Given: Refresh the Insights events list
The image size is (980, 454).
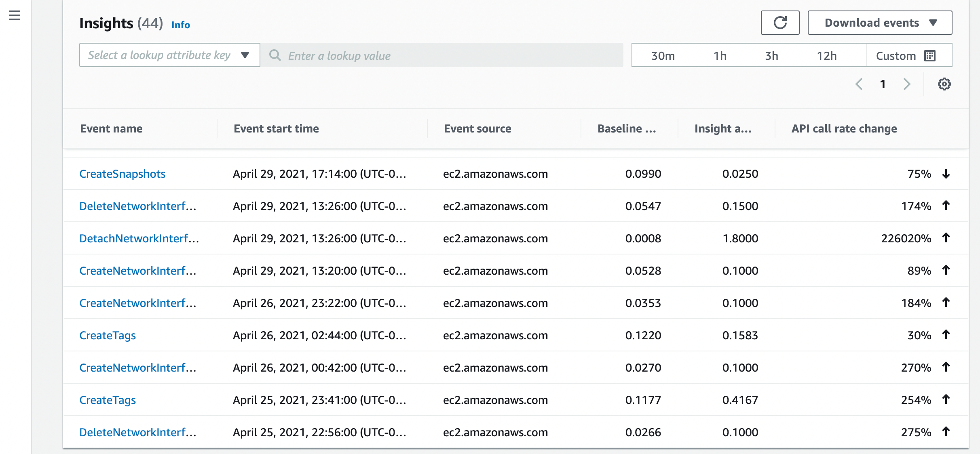Looking at the screenshot, I should (780, 23).
